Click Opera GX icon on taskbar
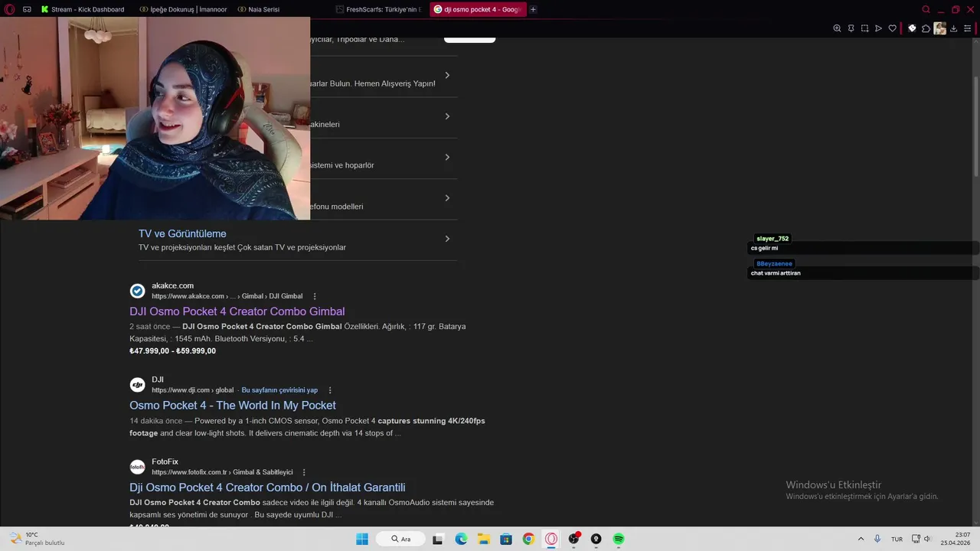Viewport: 980px width, 551px height. 551,539
